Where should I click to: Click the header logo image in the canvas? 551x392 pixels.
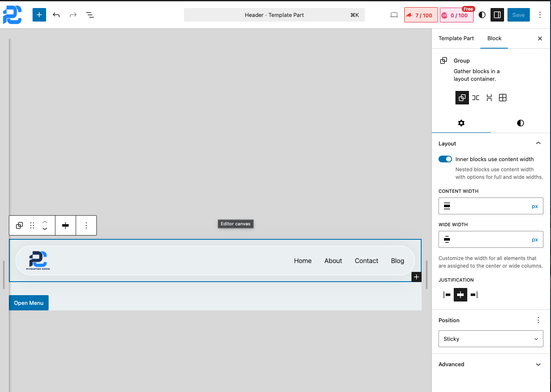tap(38, 260)
